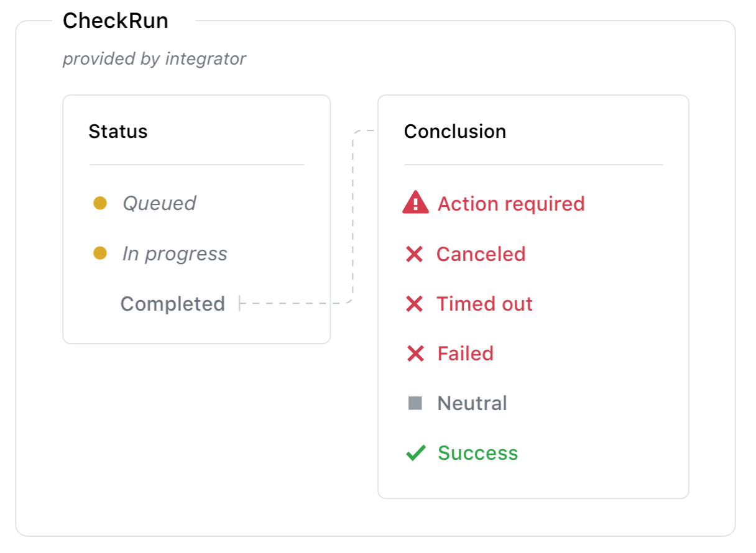Click the Timed out conclusion text
This screenshot has width=756, height=553.
pyautogui.click(x=484, y=304)
